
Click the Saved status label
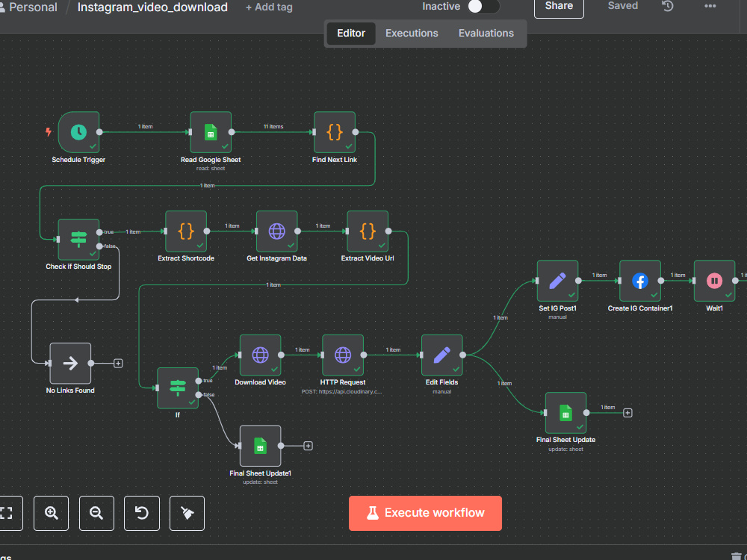coord(623,6)
